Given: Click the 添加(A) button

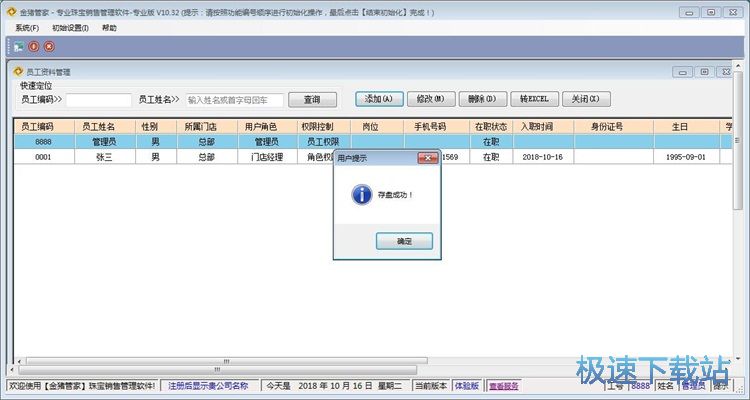Looking at the screenshot, I should point(379,99).
